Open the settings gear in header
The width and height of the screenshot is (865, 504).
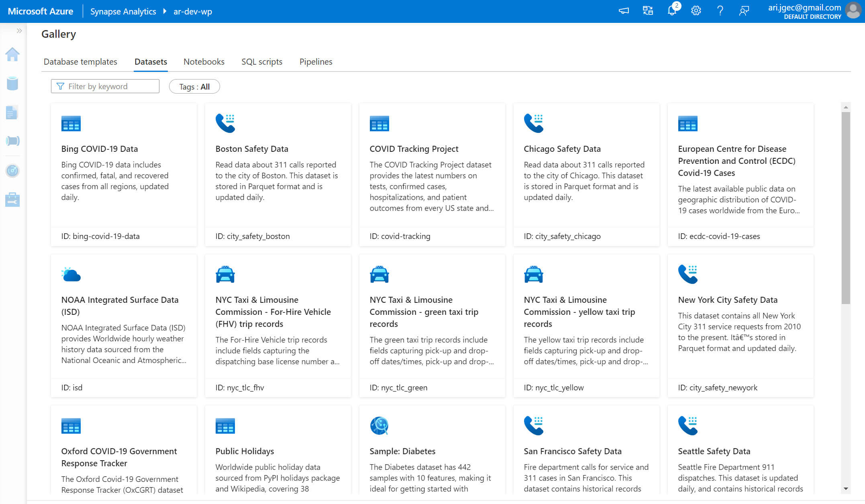pos(696,11)
